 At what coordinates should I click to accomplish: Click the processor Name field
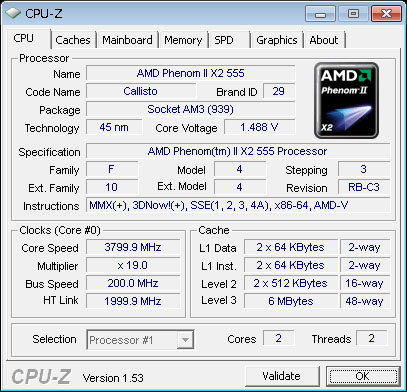[191, 73]
